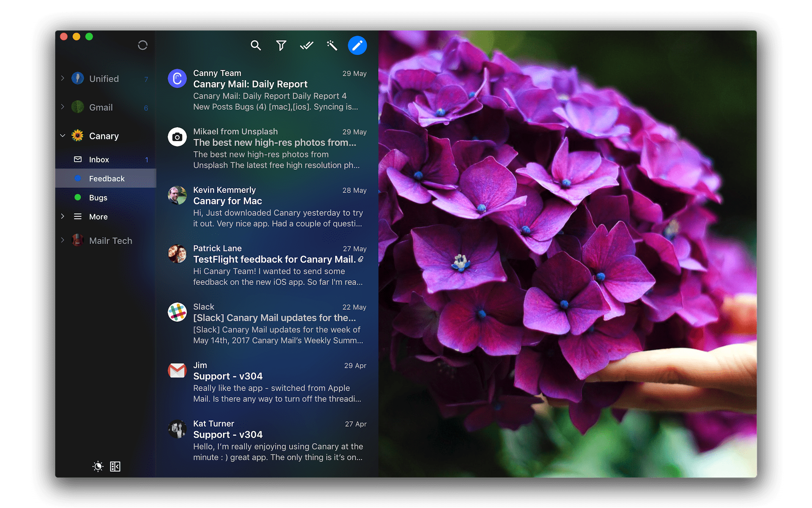Screen dimensions: 812x508
Task: Expand the Unified account chevron
Action: click(x=63, y=78)
